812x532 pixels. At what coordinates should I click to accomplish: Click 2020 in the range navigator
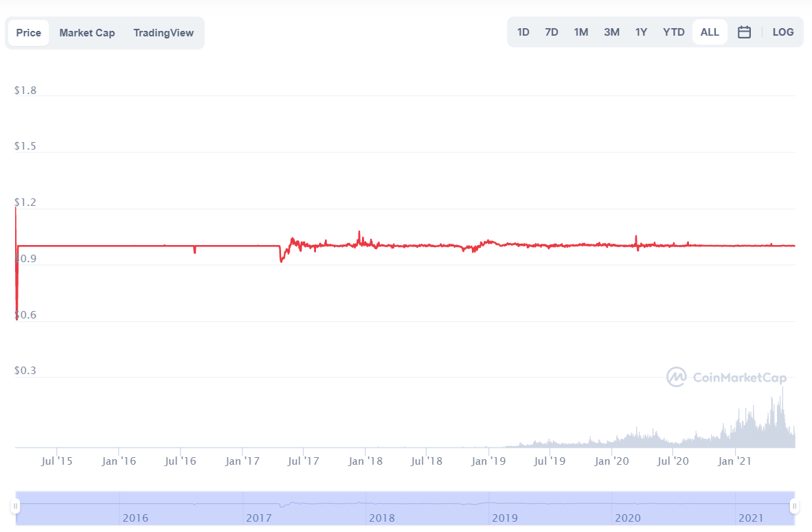coord(628,518)
